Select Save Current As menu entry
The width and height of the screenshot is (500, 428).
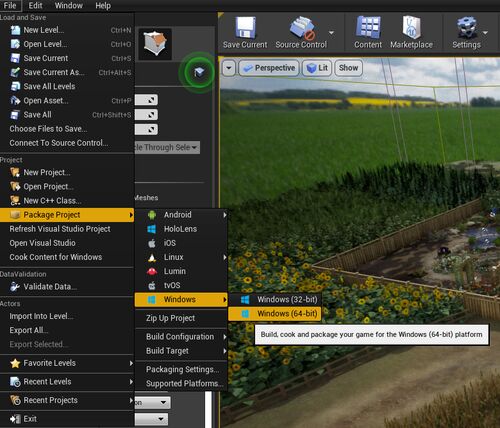click(x=67, y=72)
